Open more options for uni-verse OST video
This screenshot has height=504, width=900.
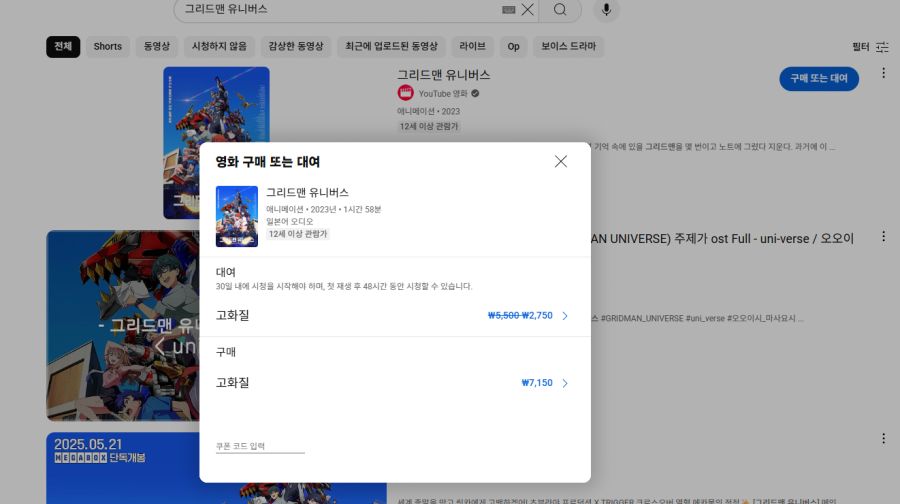(883, 237)
